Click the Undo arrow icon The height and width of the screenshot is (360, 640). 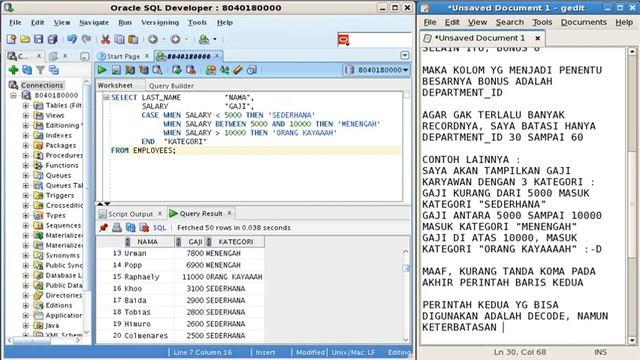[x=72, y=39]
